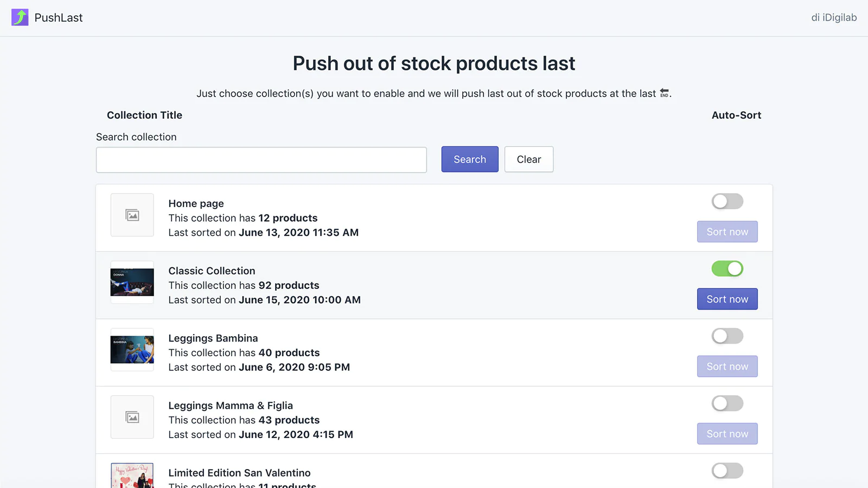
Task: Open the Leggings Bambina thumbnail image
Action: tap(132, 350)
